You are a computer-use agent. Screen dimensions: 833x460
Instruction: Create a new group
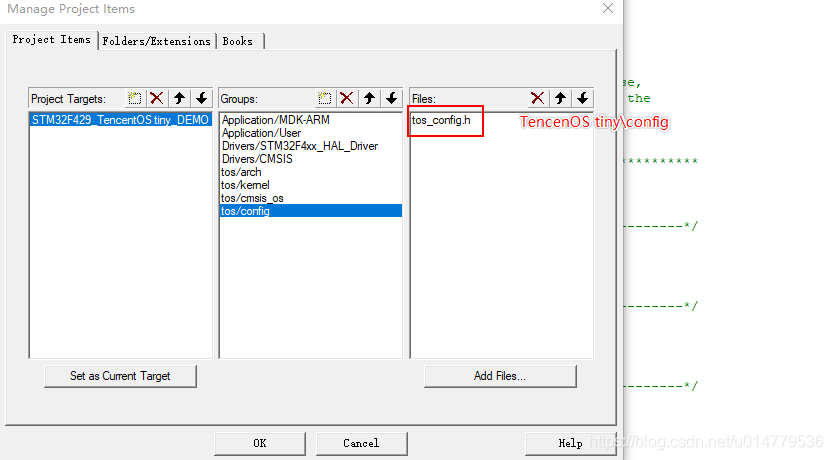(325, 98)
